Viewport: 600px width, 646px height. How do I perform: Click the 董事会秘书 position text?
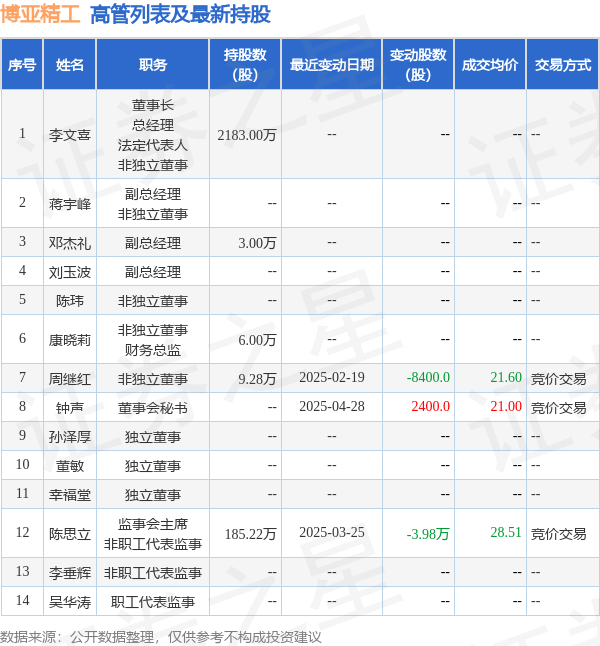[153, 407]
